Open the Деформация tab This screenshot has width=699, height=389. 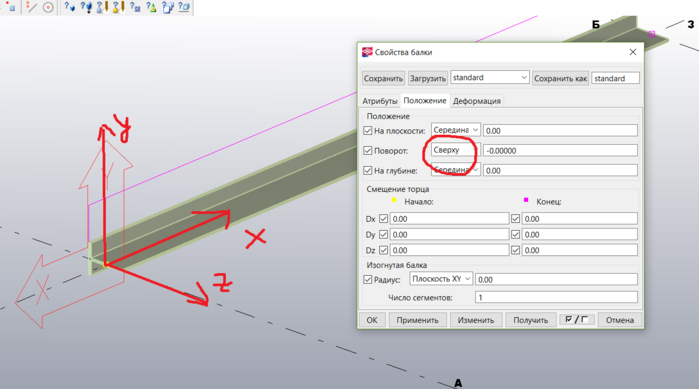coord(477,101)
